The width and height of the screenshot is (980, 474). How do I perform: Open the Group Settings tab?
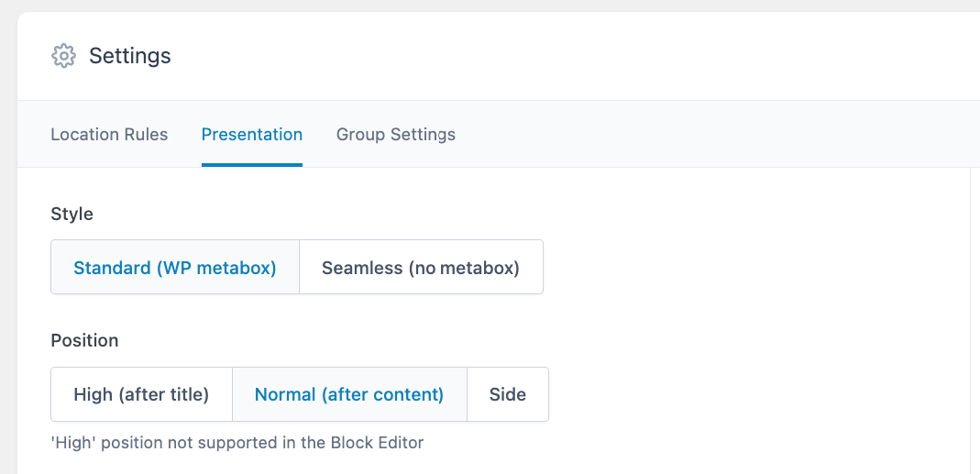point(396,135)
